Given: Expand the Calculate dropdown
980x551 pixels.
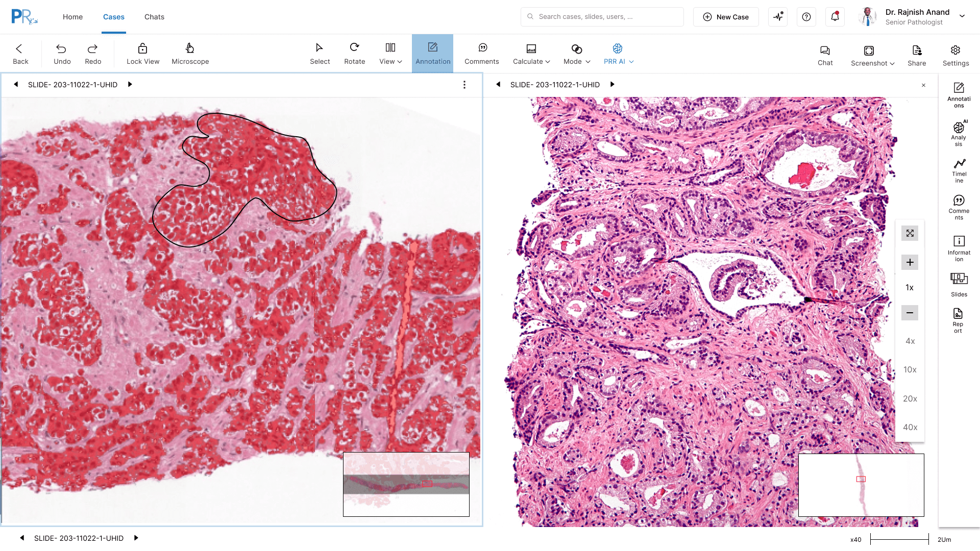Looking at the screenshot, I should point(531,54).
